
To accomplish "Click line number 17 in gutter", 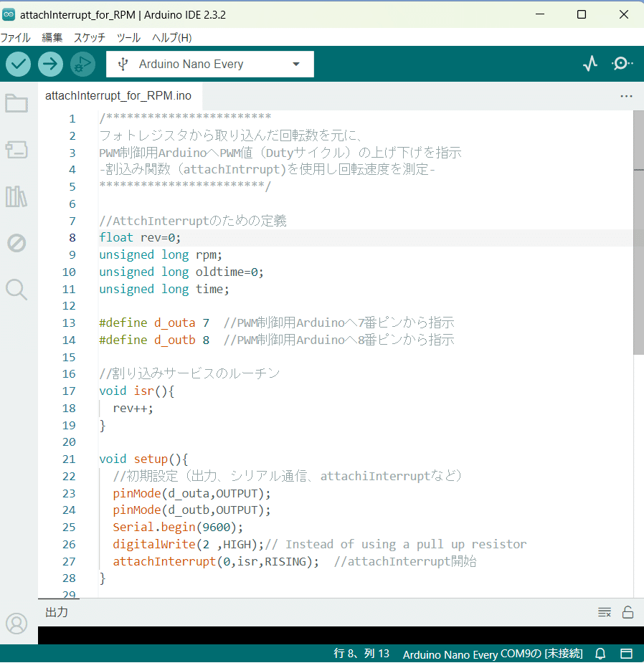I will tap(69, 391).
